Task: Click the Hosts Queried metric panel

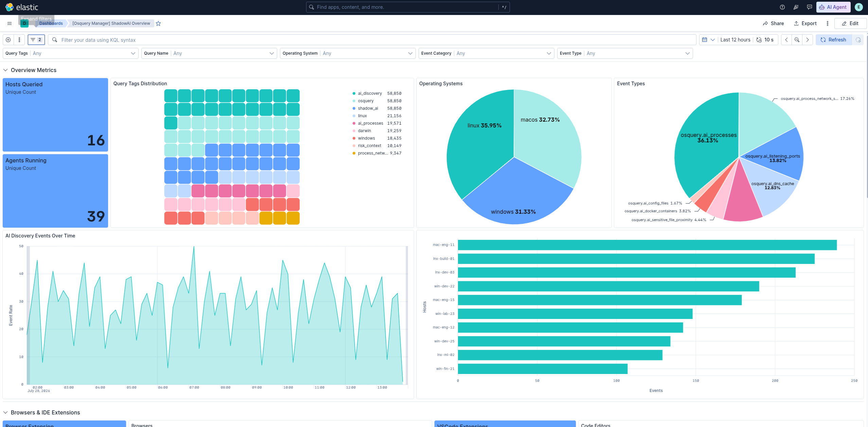Action: (55, 115)
